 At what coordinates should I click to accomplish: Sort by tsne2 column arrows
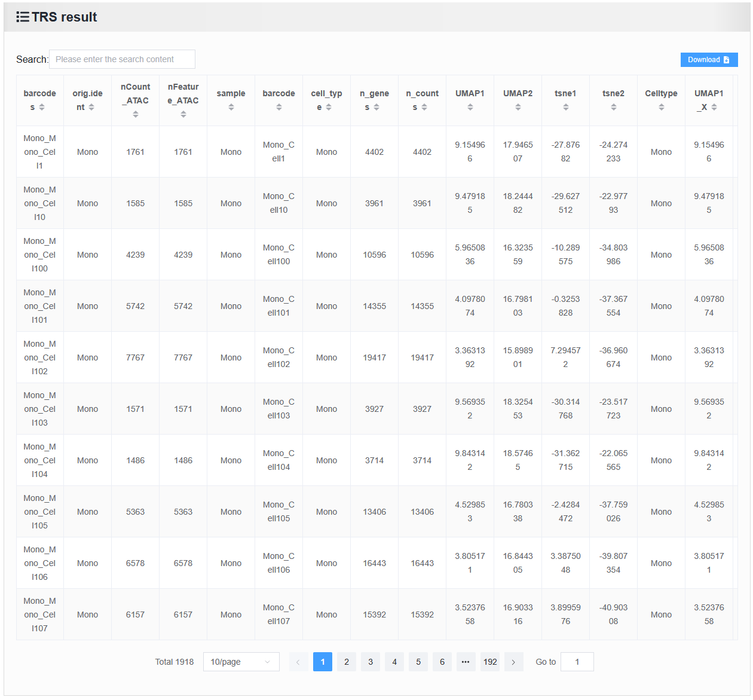tap(614, 107)
